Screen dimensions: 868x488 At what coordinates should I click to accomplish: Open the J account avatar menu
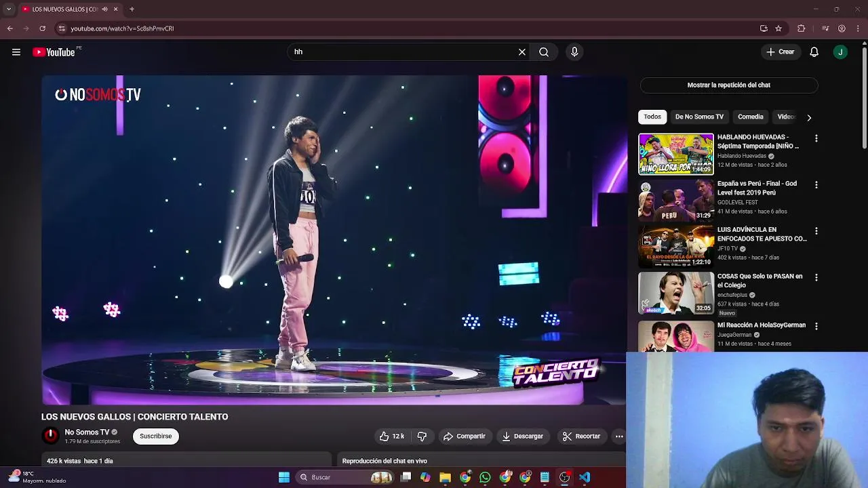[840, 52]
